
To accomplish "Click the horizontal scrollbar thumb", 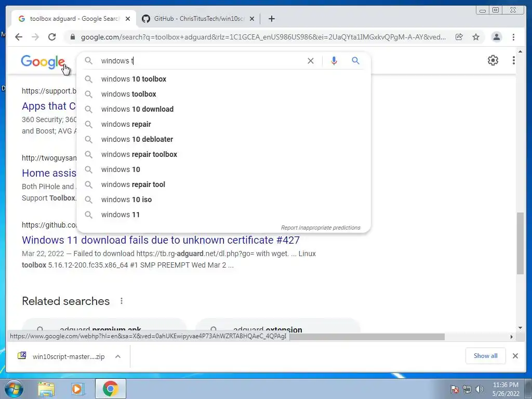I will 366,337.
